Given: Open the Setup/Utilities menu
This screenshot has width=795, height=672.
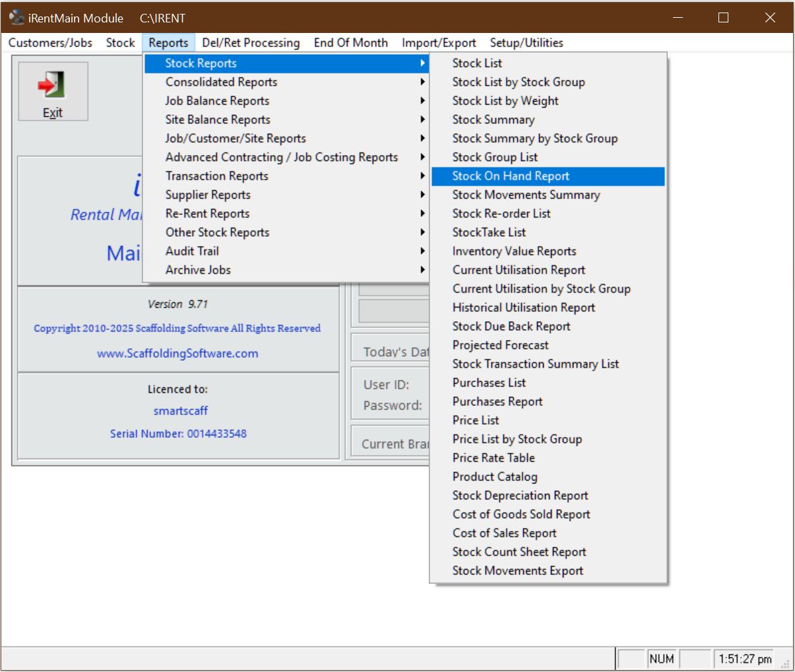Looking at the screenshot, I should click(x=526, y=43).
